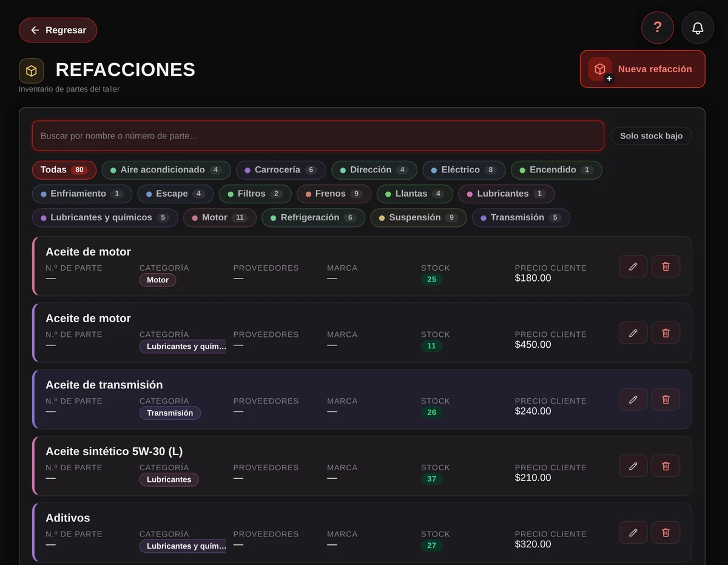Click the $320.00 client price
The image size is (728, 565).
[533, 544]
